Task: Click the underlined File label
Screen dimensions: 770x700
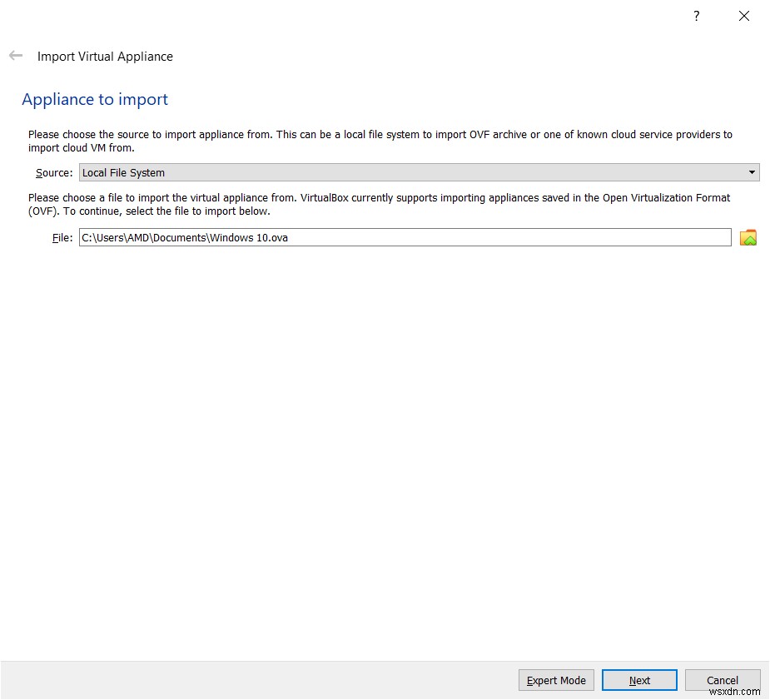Action: pyautogui.click(x=62, y=237)
